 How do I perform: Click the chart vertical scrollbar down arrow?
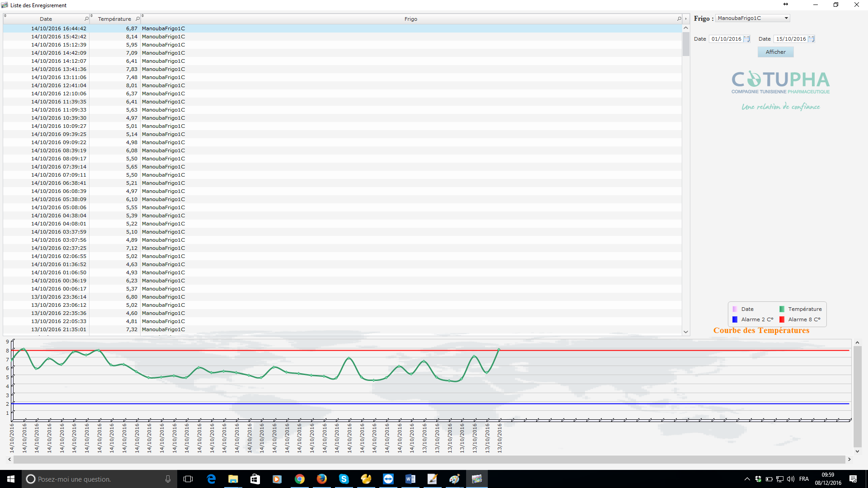(x=857, y=451)
